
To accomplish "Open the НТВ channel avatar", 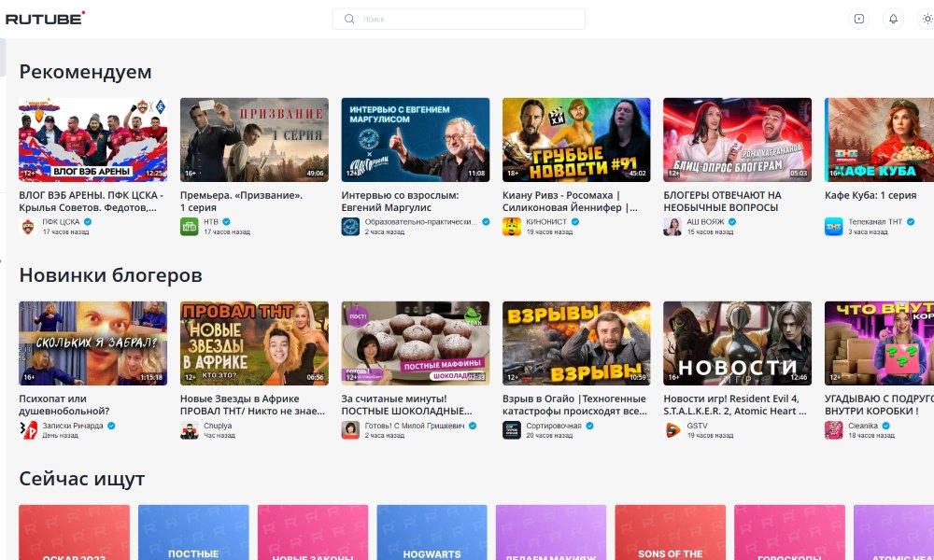I will pyautogui.click(x=189, y=226).
